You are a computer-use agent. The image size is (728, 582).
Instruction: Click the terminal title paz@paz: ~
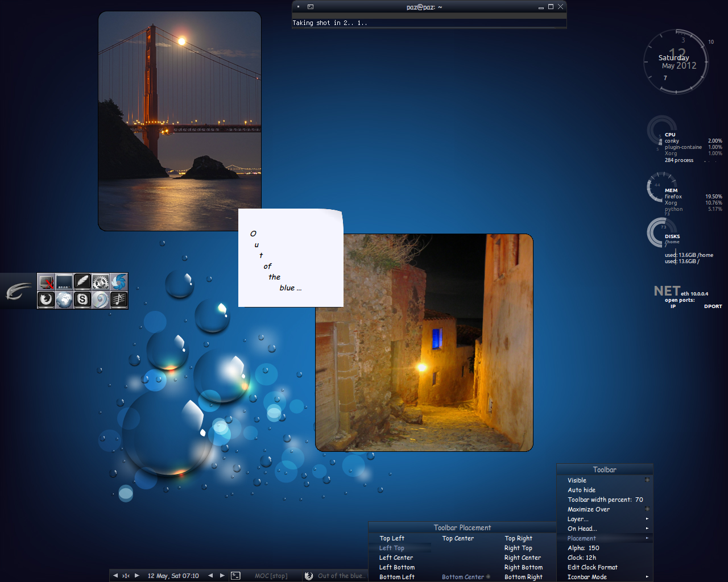[424, 7]
